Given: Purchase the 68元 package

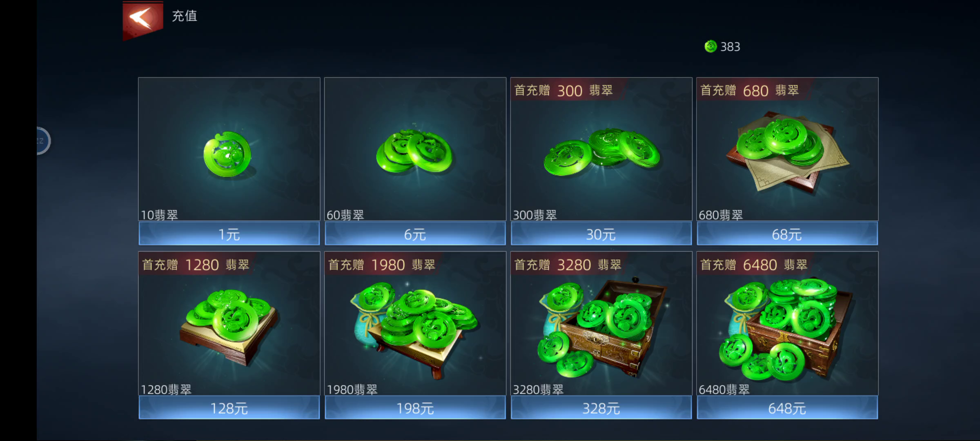Looking at the screenshot, I should tap(787, 234).
